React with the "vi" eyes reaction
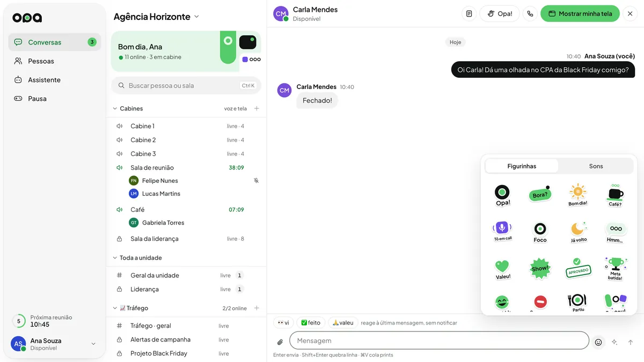The height and width of the screenshot is (362, 644). point(283,323)
